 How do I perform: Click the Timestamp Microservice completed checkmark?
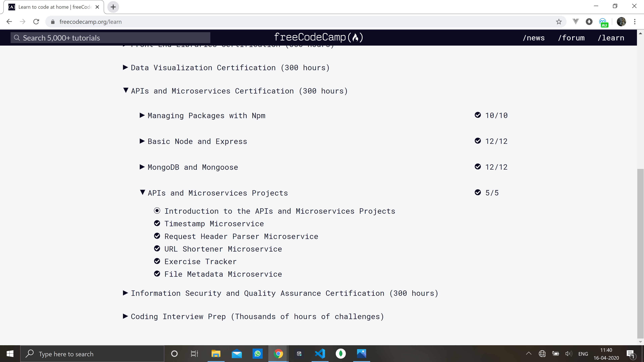[157, 223]
